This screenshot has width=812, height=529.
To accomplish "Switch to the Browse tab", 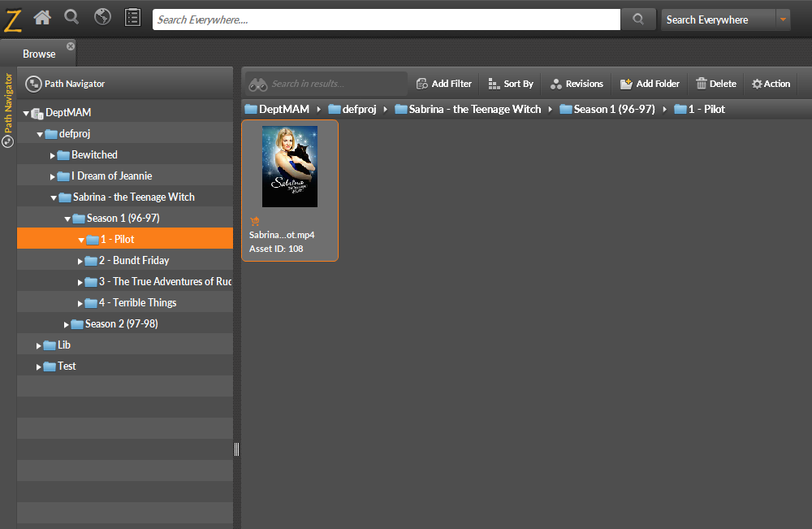I will click(39, 54).
